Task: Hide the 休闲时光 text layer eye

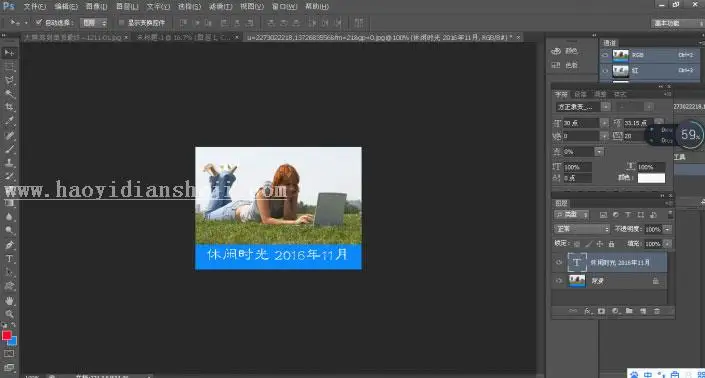Action: click(x=559, y=262)
